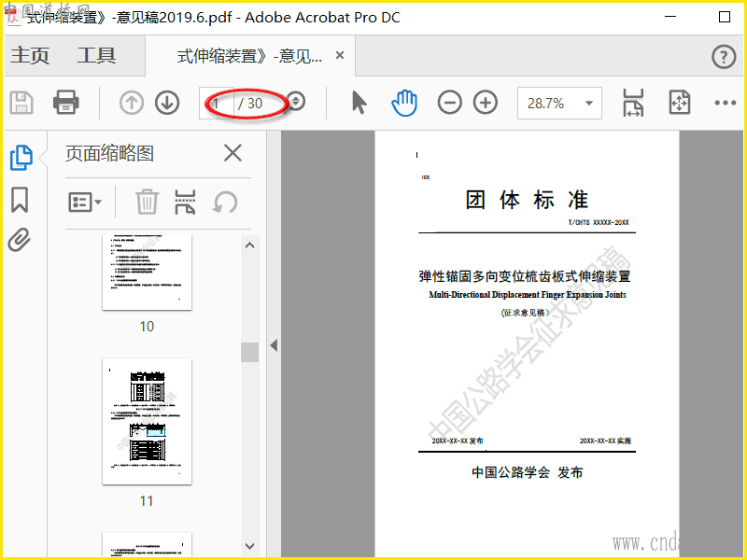Zoom in with the plus icon

486,103
